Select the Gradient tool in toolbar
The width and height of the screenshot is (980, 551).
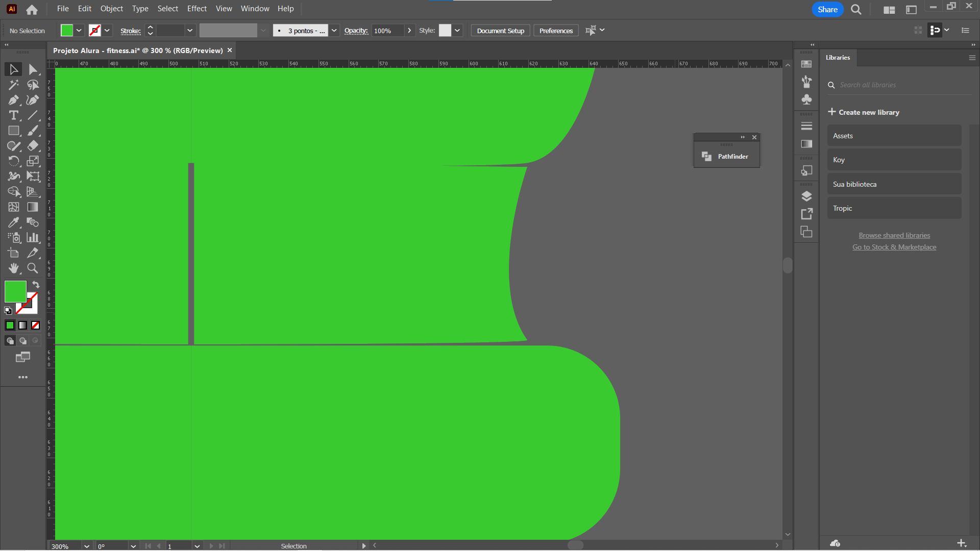click(x=33, y=207)
